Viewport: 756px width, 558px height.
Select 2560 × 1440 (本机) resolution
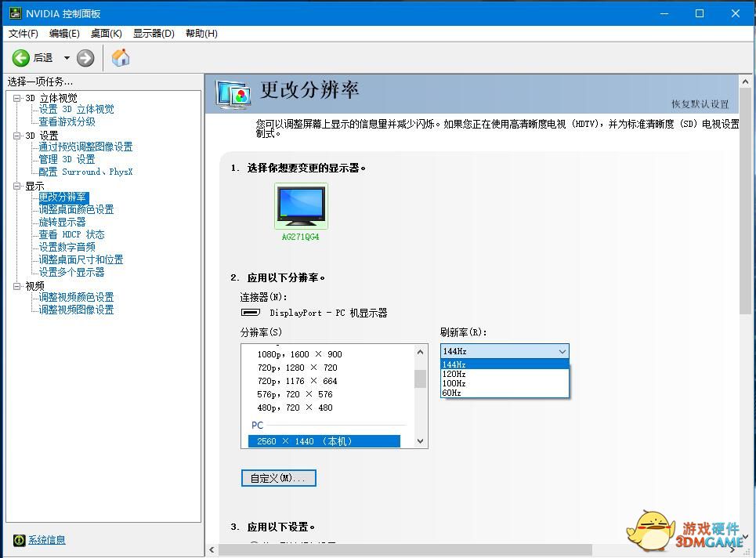click(324, 441)
